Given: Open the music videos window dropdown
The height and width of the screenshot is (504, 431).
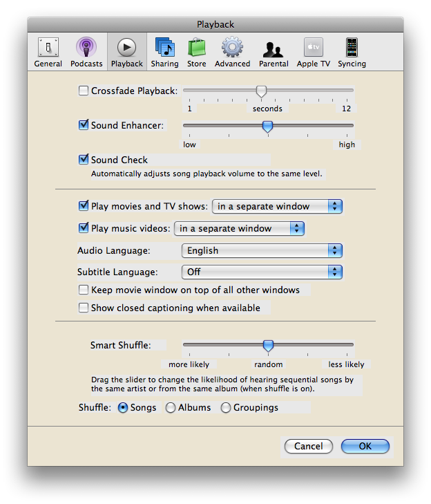Looking at the screenshot, I should 239,229.
